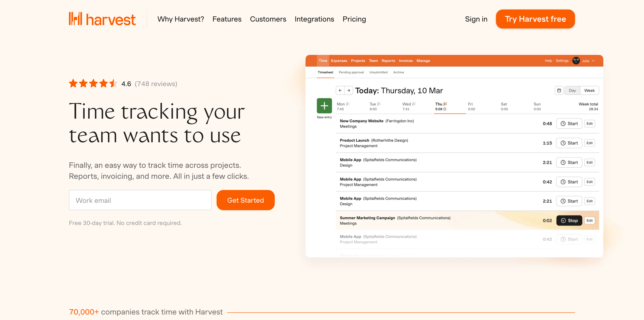Select Sat 0:00 in the week strip
Image resolution: width=644 pixels, height=320 pixels.
click(504, 106)
